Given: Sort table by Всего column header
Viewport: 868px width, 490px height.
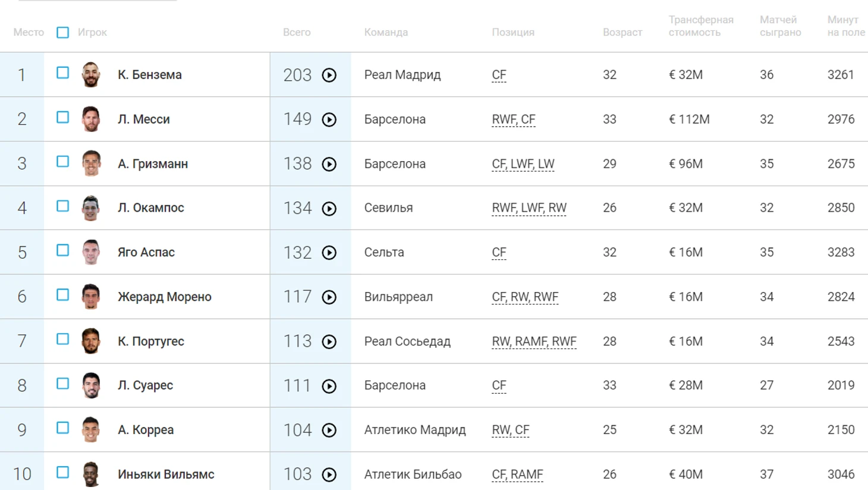Looking at the screenshot, I should (297, 32).
